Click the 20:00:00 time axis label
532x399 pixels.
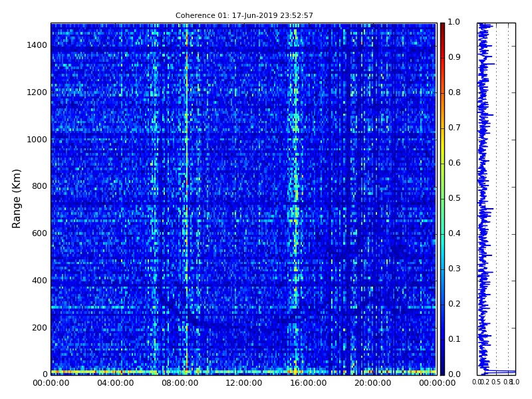click(x=372, y=384)
